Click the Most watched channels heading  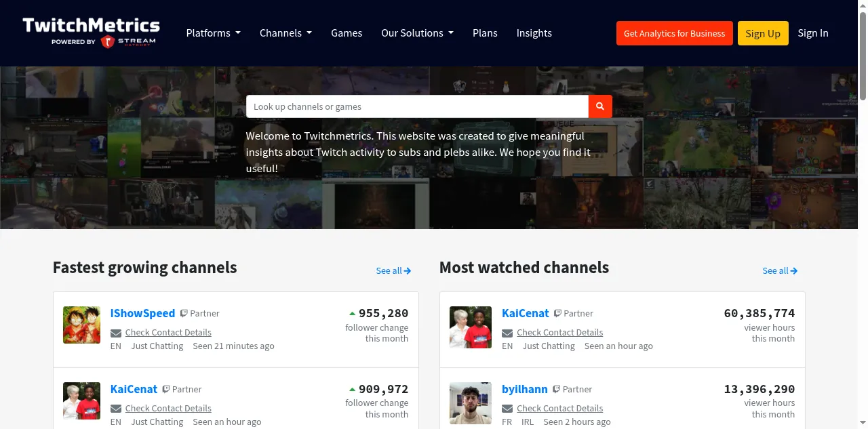(524, 268)
